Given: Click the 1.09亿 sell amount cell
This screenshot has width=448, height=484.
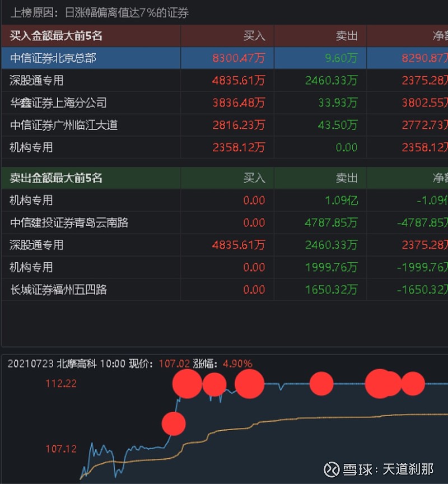Looking at the screenshot, I should coord(342,201).
